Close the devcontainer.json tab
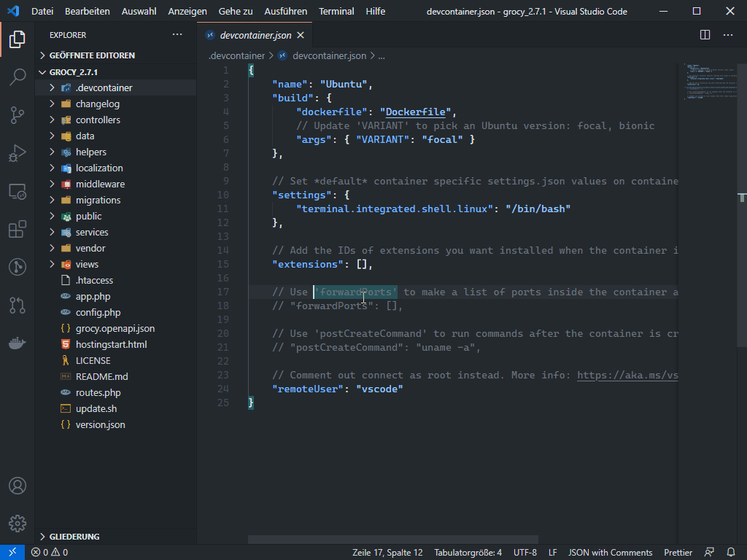The image size is (747, 560). click(x=301, y=35)
